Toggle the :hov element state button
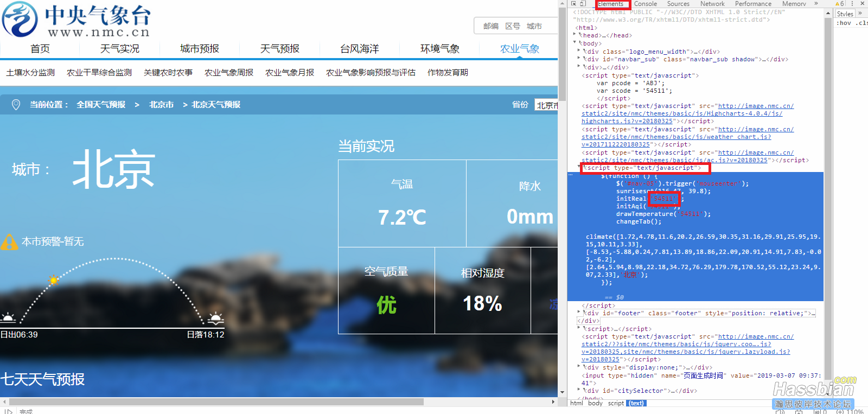 [x=844, y=23]
